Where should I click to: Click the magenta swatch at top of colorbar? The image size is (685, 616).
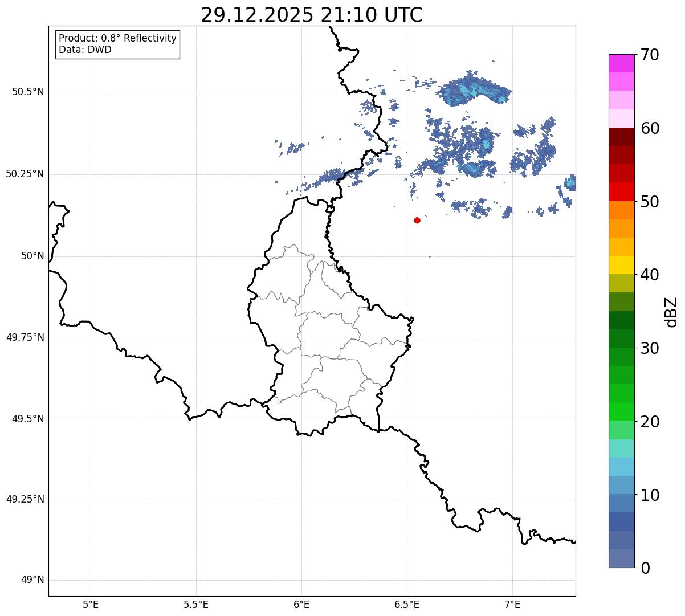(622, 63)
